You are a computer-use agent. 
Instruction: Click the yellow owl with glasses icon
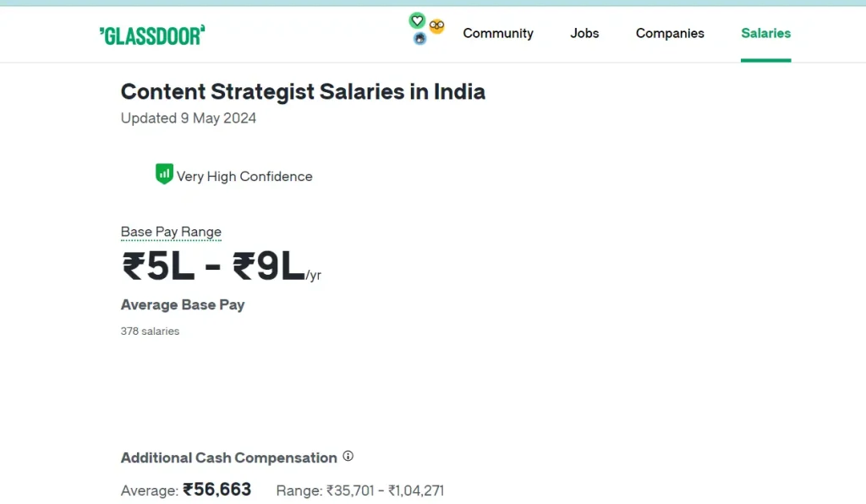click(x=436, y=25)
